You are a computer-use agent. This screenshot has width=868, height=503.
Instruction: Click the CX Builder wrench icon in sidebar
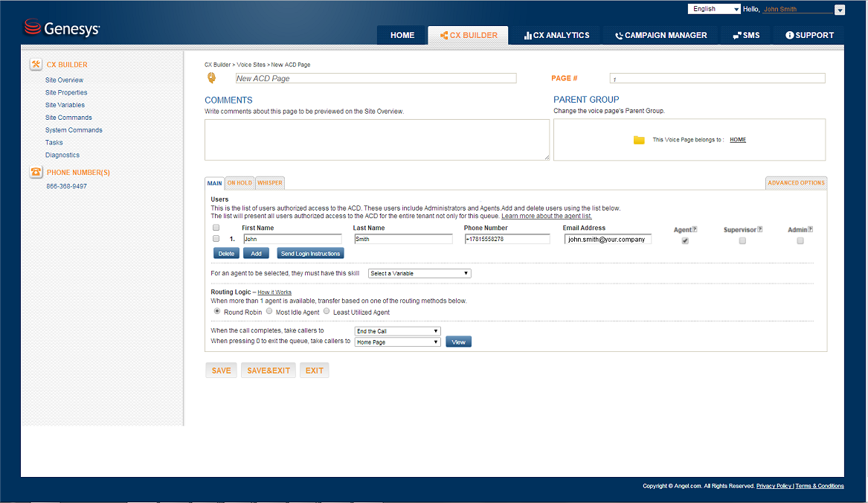tap(36, 65)
